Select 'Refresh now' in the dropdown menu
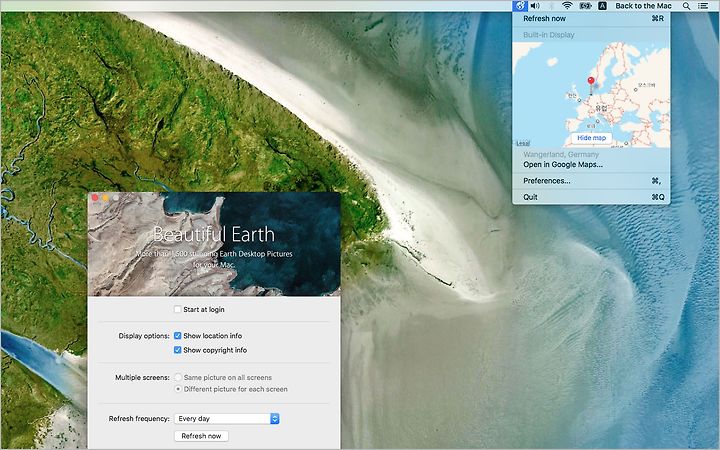 [591, 19]
